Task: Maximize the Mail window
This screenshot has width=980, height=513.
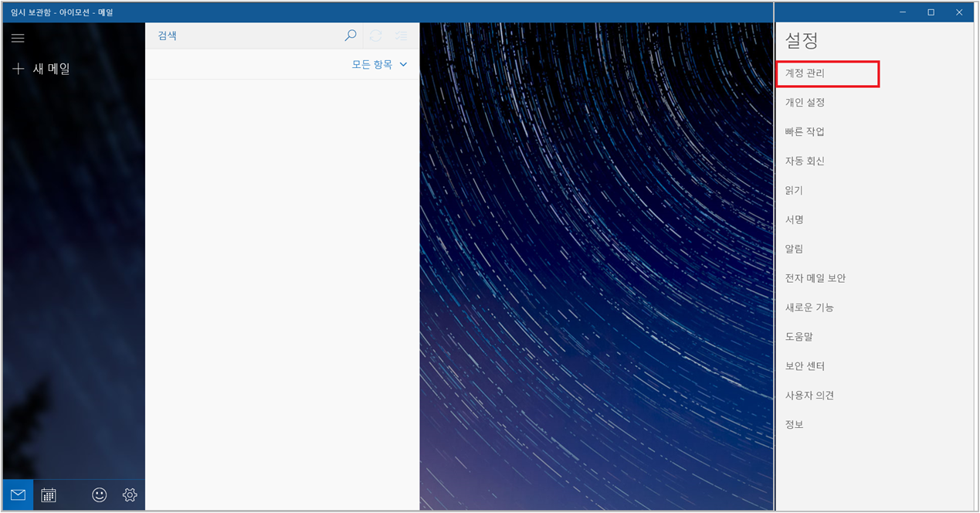Action: pos(931,12)
